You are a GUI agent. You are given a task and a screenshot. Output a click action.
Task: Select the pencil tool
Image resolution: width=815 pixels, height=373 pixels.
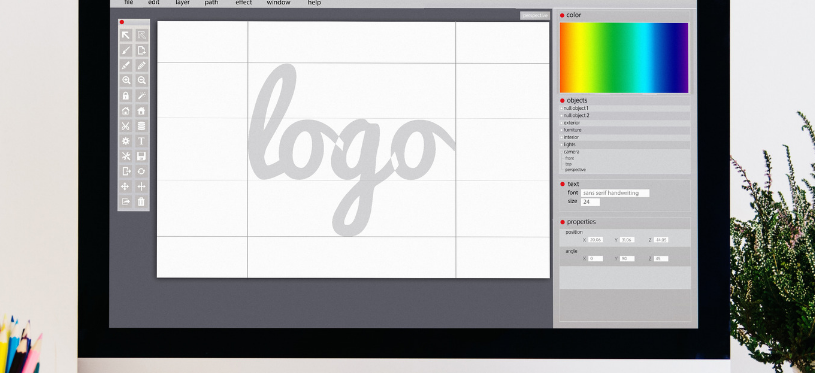point(141,65)
